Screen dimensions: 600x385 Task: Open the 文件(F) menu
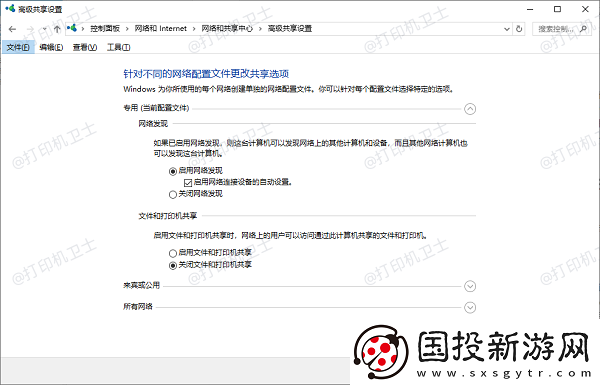point(18,47)
